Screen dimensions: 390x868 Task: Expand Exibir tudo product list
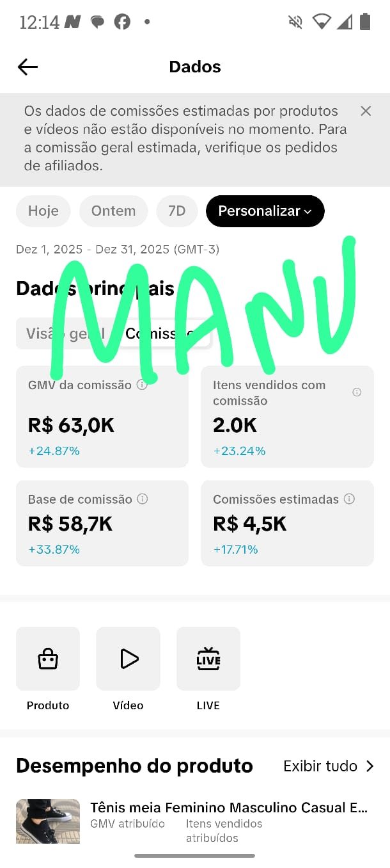(328, 766)
